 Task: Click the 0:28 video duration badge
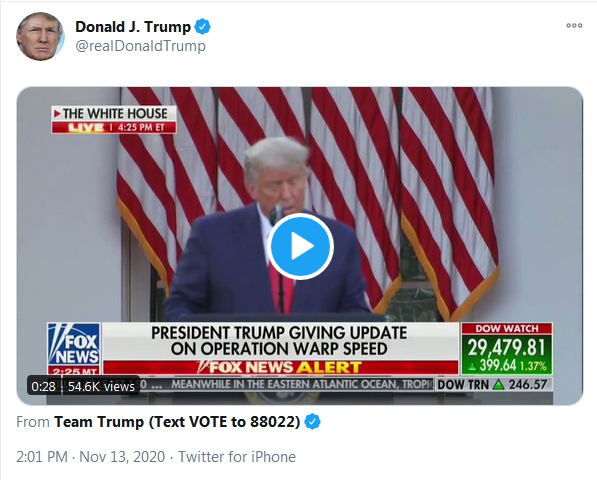43,386
